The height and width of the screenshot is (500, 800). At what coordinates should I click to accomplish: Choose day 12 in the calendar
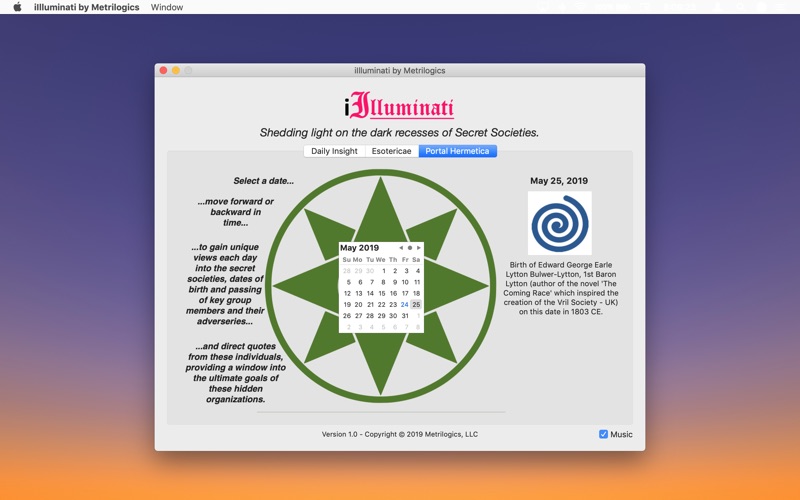click(347, 293)
